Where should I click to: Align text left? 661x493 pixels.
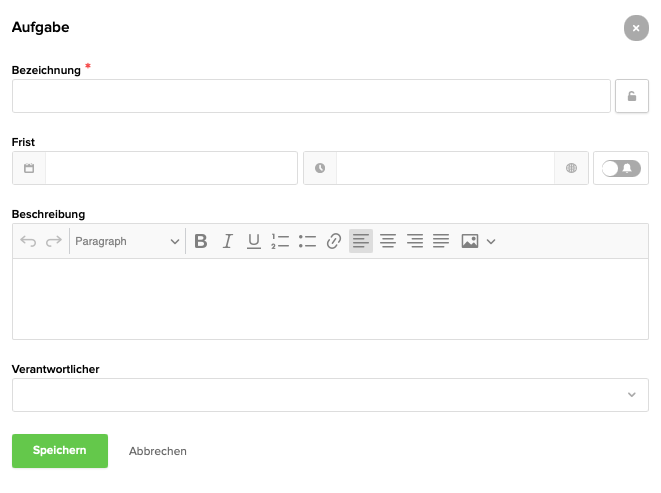tap(361, 241)
